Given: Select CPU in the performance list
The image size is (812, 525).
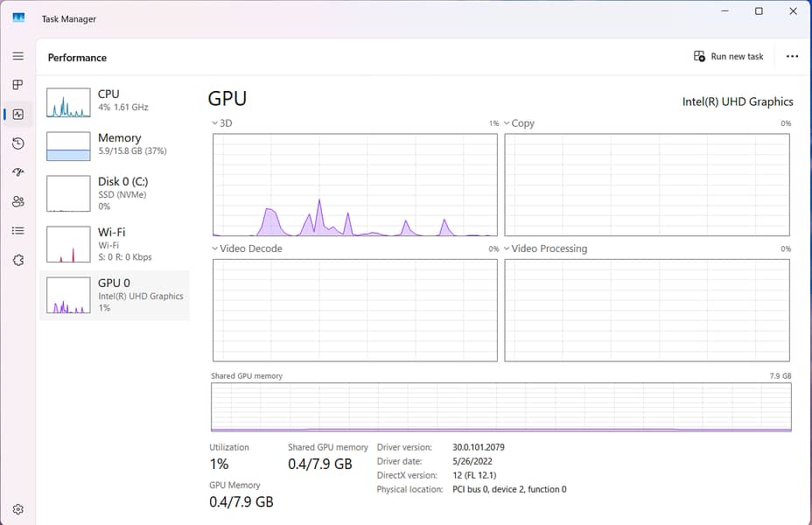Looking at the screenshot, I should (x=114, y=101).
